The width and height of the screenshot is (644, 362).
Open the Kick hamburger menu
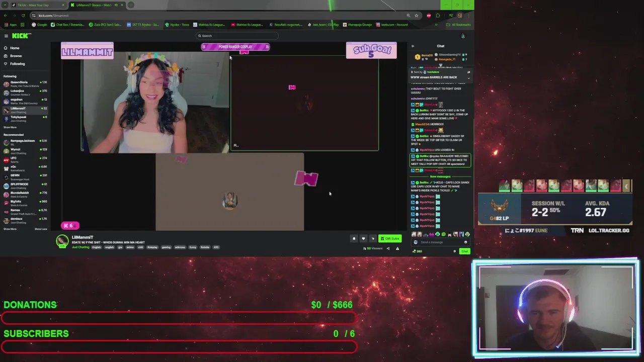(6, 36)
